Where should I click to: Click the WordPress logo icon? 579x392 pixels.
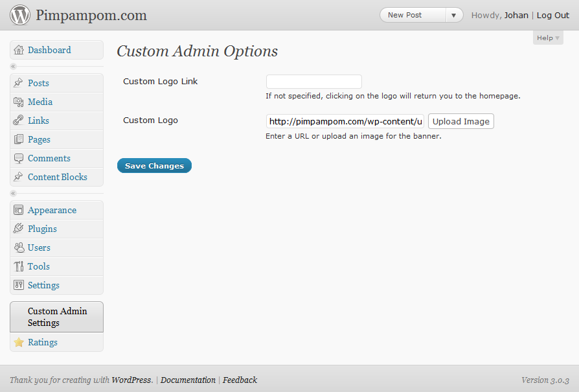[20, 15]
